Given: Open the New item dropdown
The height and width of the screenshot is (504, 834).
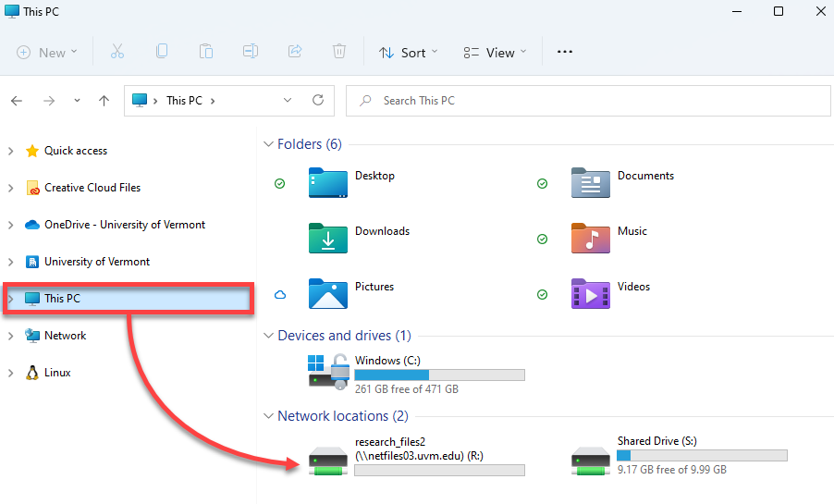Looking at the screenshot, I should coord(47,52).
